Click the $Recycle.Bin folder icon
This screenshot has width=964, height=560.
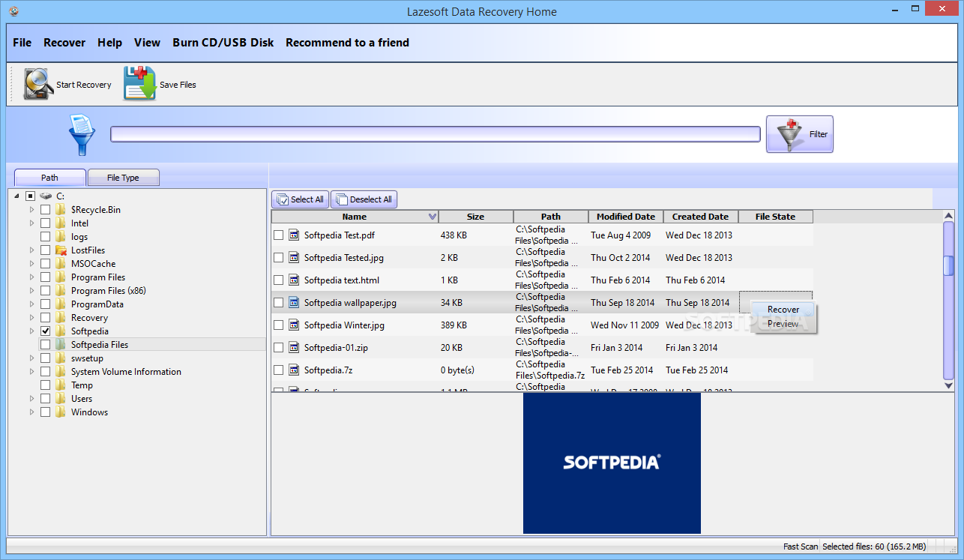click(x=61, y=209)
